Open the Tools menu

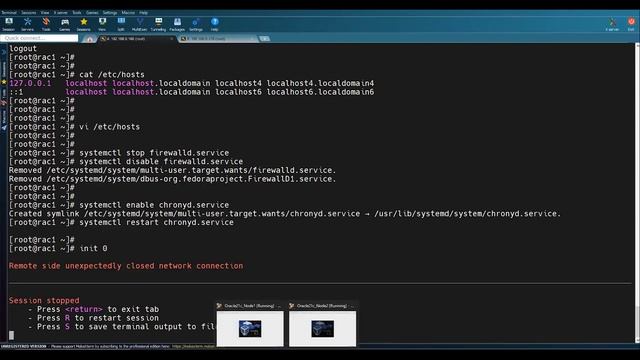pyautogui.click(x=77, y=13)
